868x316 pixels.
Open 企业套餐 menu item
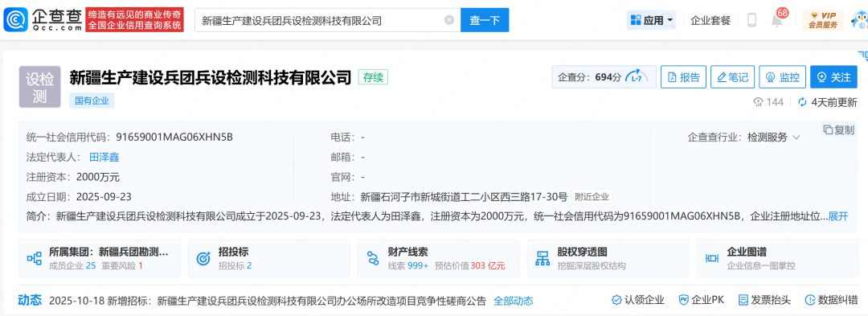tap(710, 20)
